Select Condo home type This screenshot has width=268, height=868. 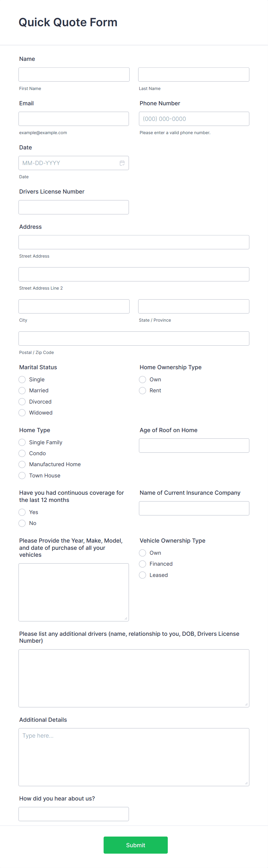coord(22,453)
